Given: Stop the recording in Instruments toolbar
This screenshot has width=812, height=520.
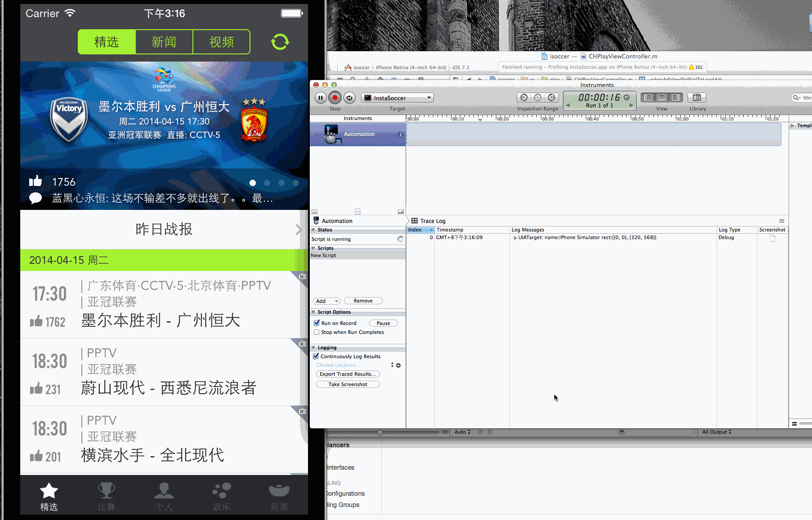Looking at the screenshot, I should point(335,98).
